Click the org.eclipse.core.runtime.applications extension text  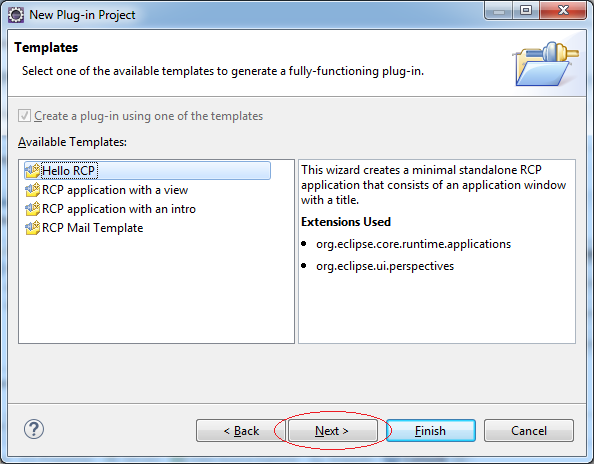tap(413, 244)
